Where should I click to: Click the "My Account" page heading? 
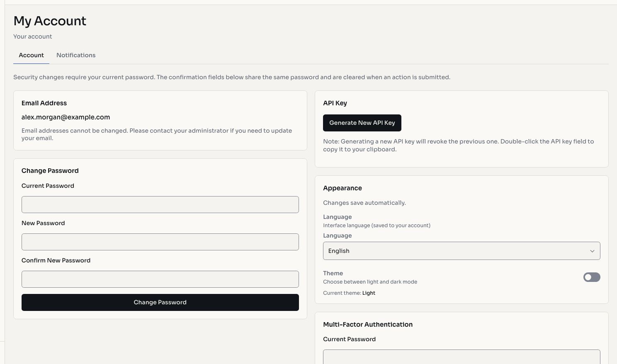(x=50, y=21)
